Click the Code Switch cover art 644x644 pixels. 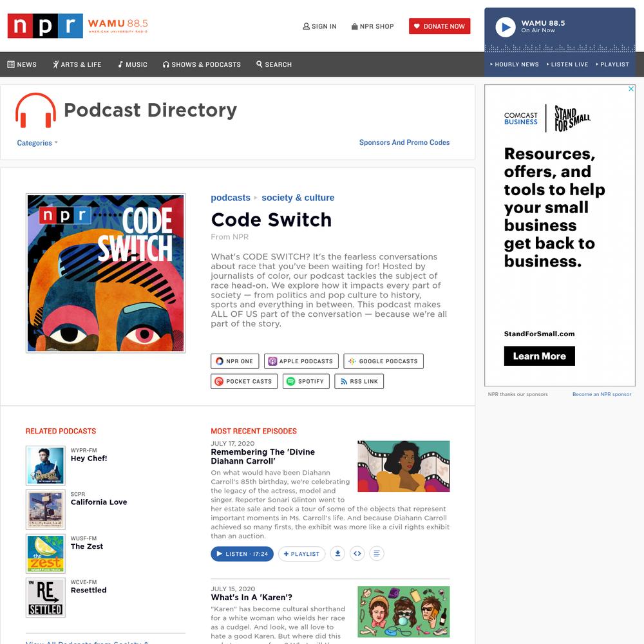tap(106, 273)
